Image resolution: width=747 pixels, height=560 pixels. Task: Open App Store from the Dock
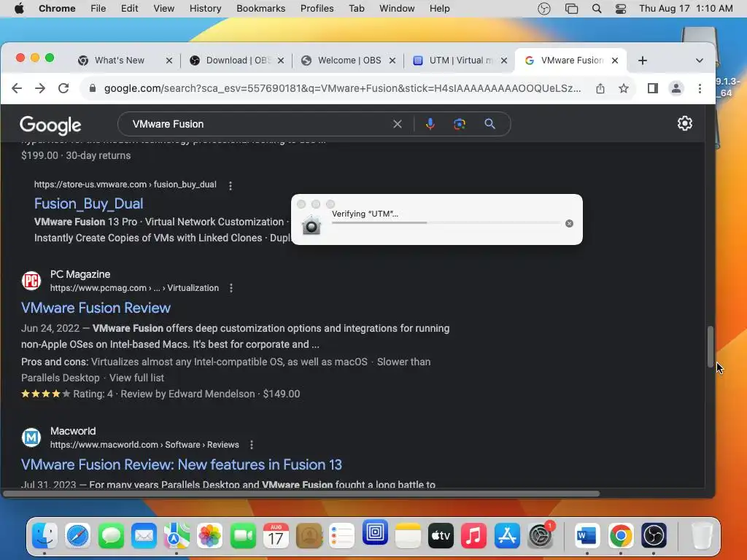pyautogui.click(x=507, y=536)
